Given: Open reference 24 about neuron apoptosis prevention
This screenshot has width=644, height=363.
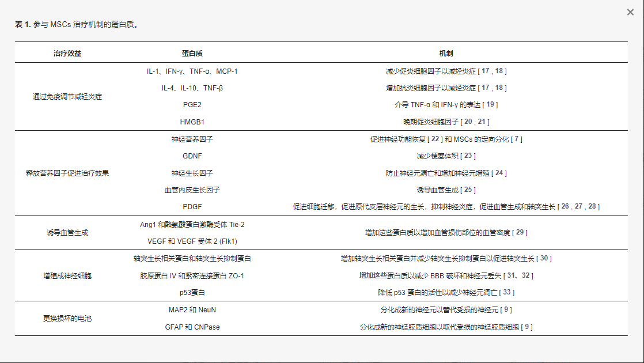Looking at the screenshot, I should tap(499, 173).
